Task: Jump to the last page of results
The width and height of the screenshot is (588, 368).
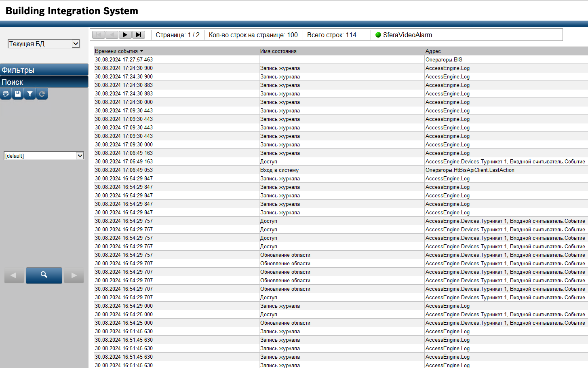Action: coord(138,35)
